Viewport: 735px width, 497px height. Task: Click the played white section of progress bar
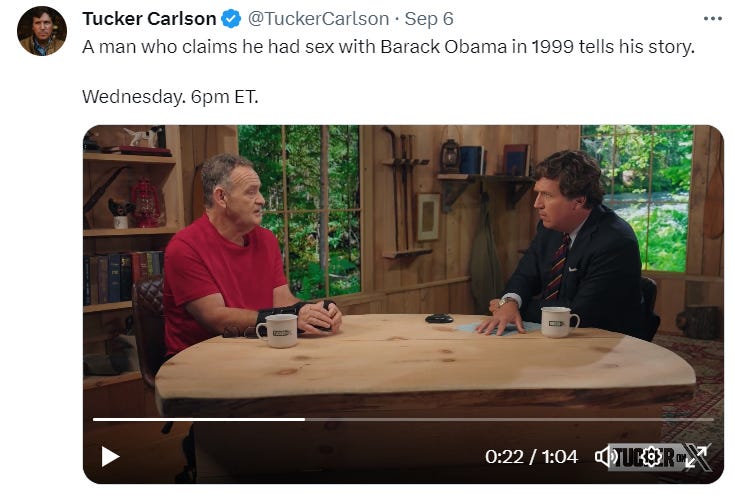(199, 419)
